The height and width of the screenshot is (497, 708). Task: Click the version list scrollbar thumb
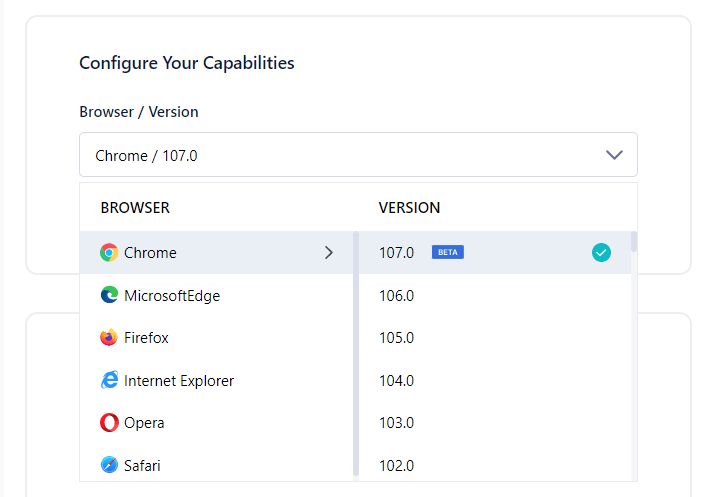(x=634, y=242)
